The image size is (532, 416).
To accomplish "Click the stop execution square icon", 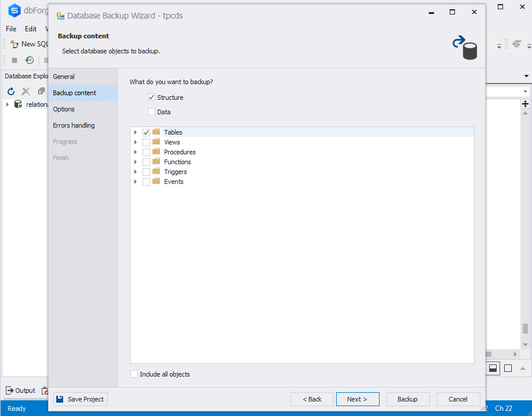I will (14, 60).
